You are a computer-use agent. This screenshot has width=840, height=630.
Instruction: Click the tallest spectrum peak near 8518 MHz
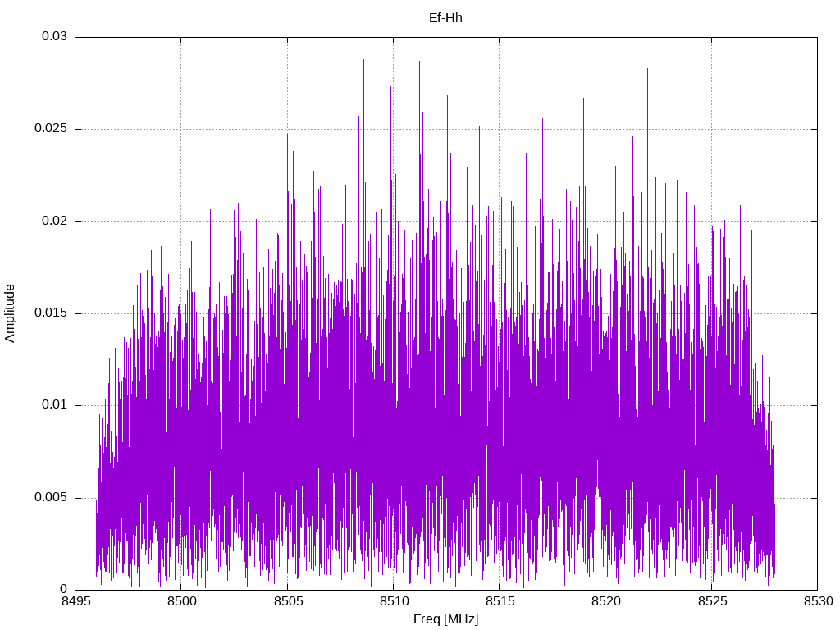(568, 48)
